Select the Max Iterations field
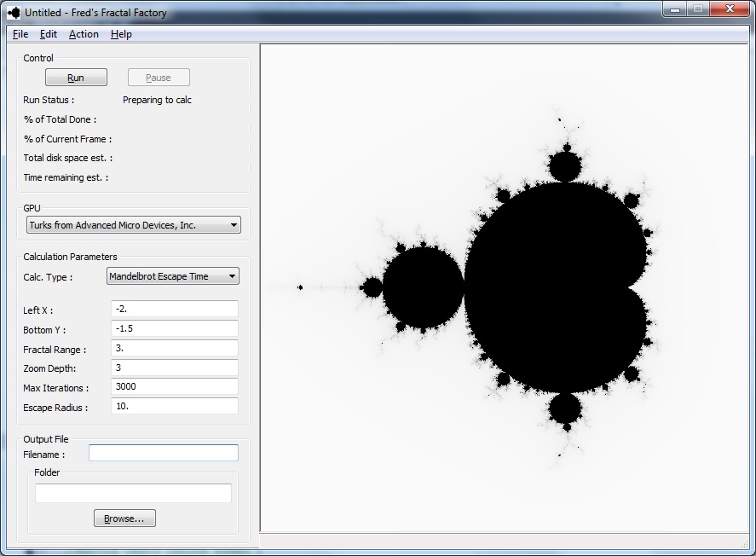This screenshot has height=556, width=756. pyautogui.click(x=175, y=387)
